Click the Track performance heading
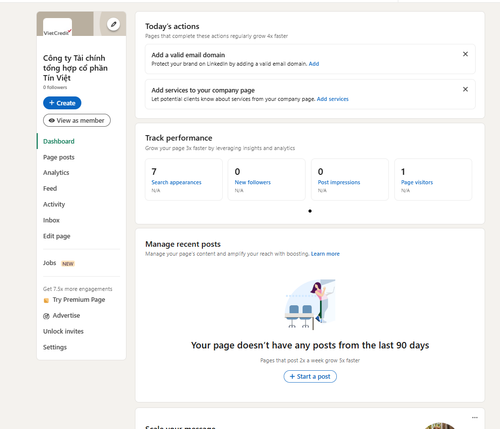The width and height of the screenshot is (500, 429). pyautogui.click(x=179, y=138)
